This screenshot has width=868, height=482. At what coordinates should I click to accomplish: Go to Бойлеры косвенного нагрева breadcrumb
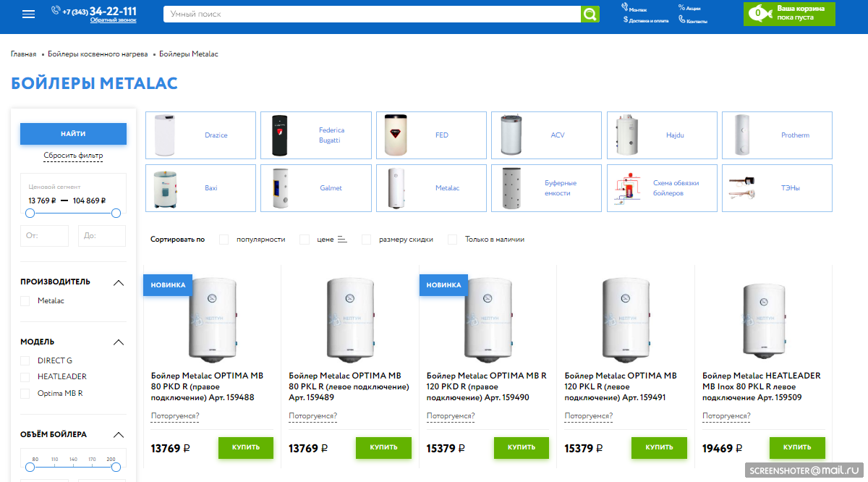(x=98, y=54)
